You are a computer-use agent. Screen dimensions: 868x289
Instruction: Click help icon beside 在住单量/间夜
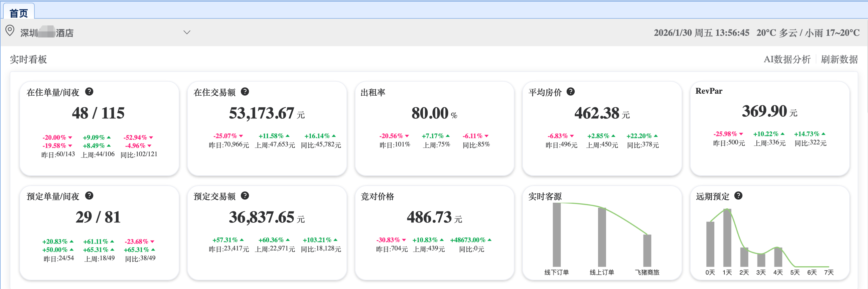tap(89, 92)
